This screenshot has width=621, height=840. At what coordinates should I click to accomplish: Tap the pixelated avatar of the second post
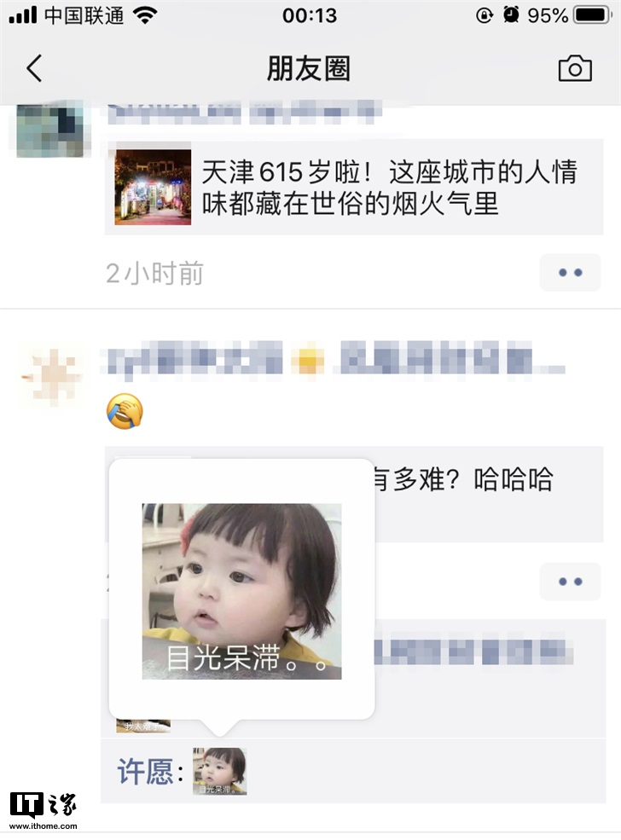[x=51, y=377]
